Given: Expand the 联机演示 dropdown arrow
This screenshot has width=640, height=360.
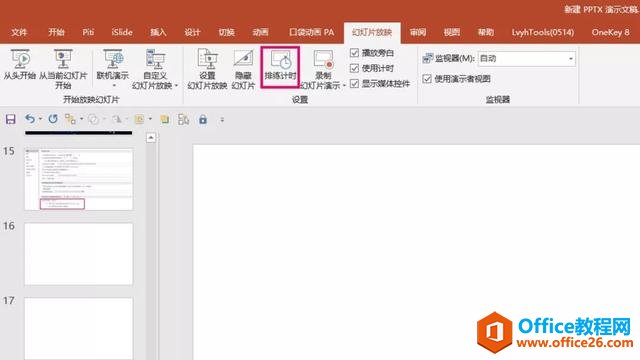Looking at the screenshot, I should pos(114,85).
